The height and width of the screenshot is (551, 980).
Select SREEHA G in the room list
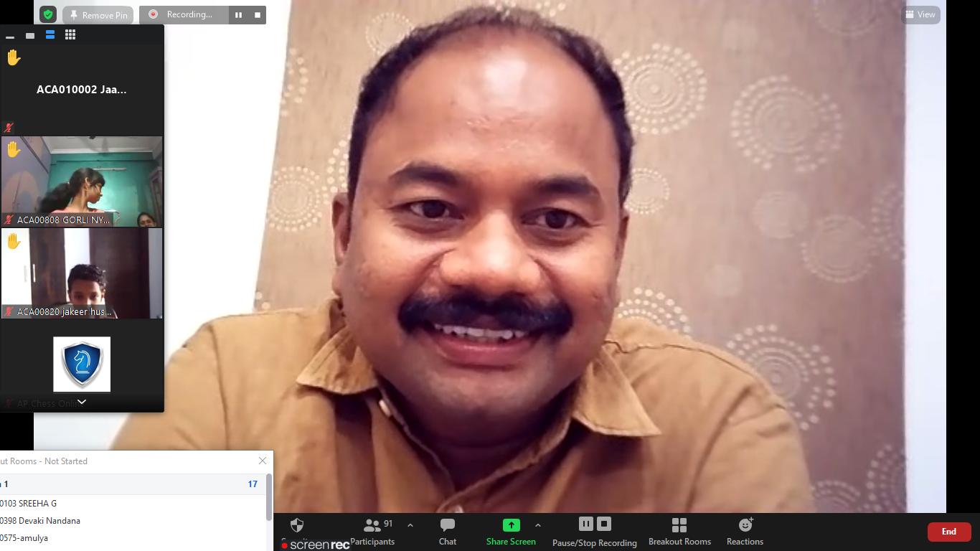pos(29,503)
